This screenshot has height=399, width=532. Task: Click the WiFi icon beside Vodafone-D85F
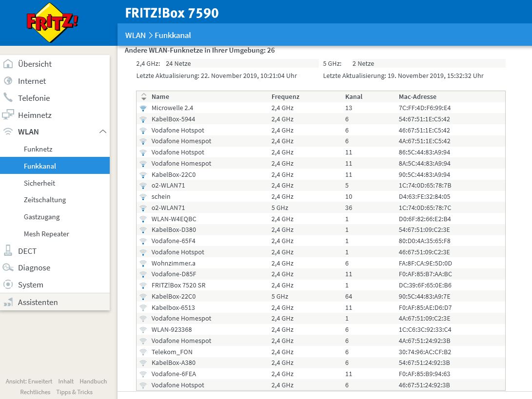[143, 274]
